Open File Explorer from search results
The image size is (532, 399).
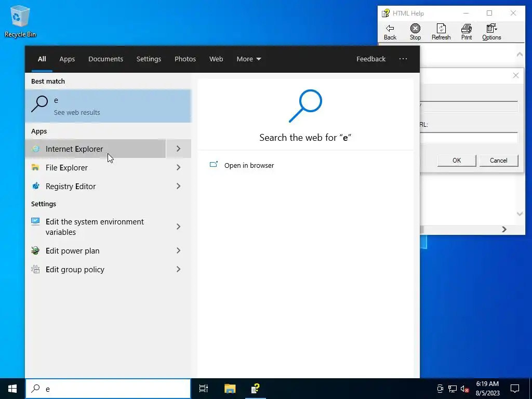(96, 167)
